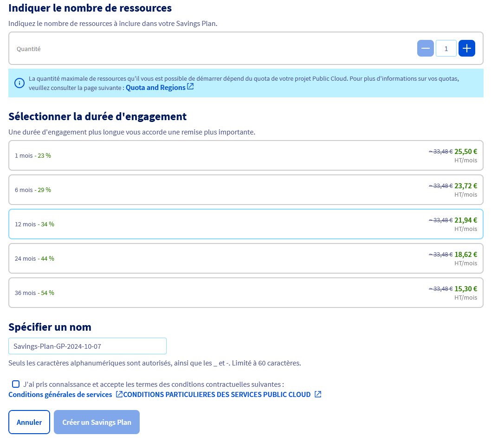The image size is (504, 442).
Task: Open Conditions particulières des services Public Cloud
Action: point(217,394)
